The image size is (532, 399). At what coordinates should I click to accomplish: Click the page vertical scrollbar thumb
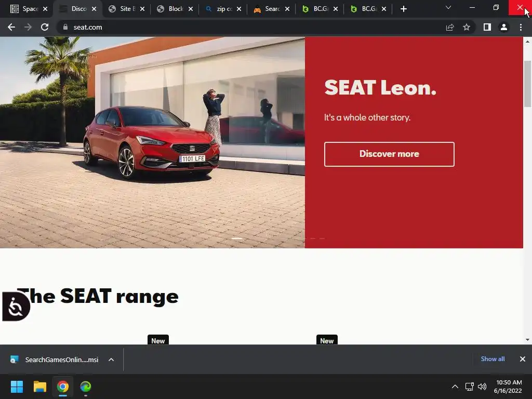(x=528, y=84)
